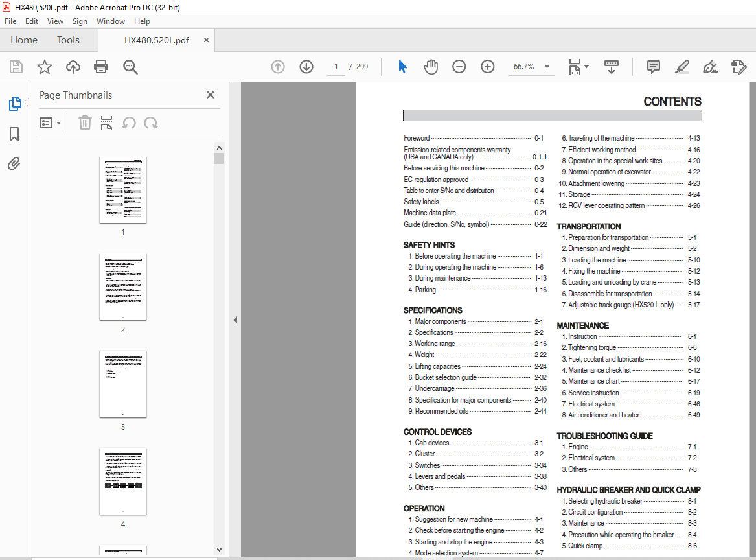Close the HX480,520L.pdf tab

207,40
